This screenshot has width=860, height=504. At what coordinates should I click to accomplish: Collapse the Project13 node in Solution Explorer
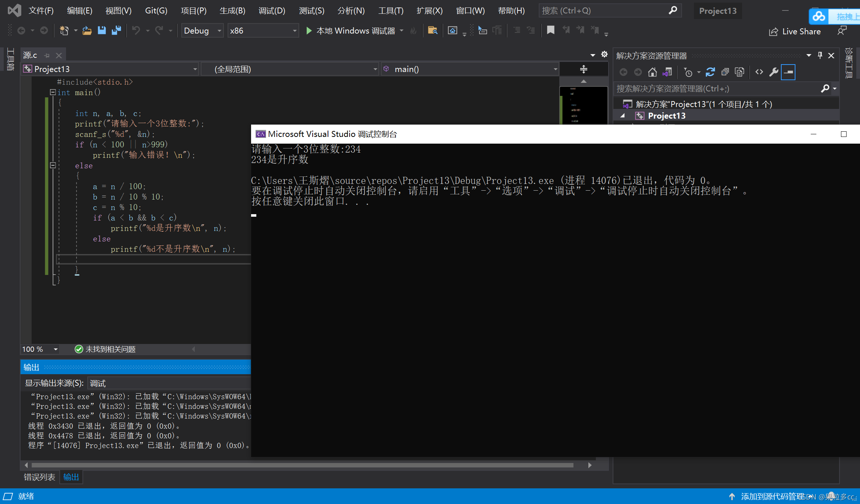coord(623,116)
